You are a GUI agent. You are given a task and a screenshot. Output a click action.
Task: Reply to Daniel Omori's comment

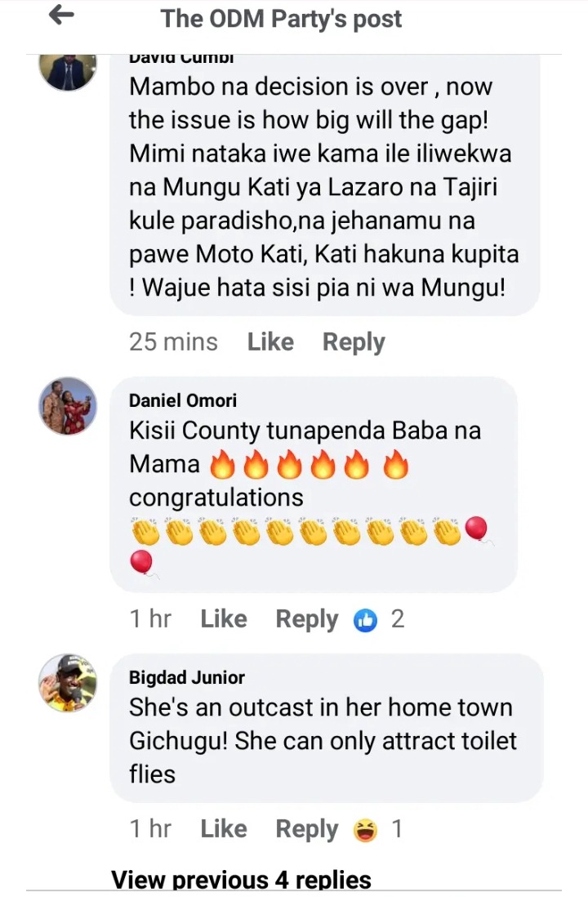(306, 619)
